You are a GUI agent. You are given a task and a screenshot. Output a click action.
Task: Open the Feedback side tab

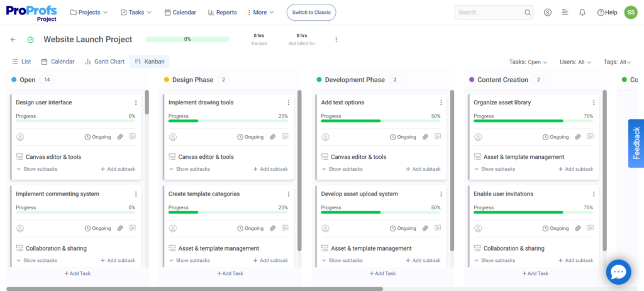pyautogui.click(x=636, y=143)
